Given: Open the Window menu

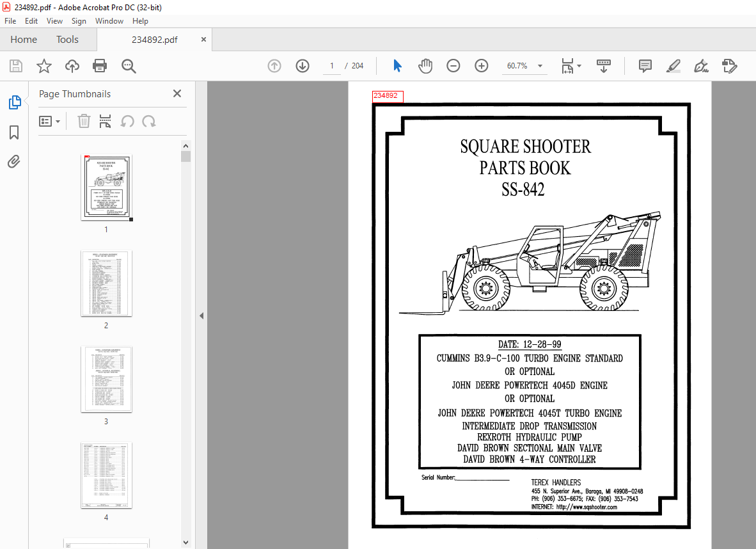Looking at the screenshot, I should coord(109,21).
